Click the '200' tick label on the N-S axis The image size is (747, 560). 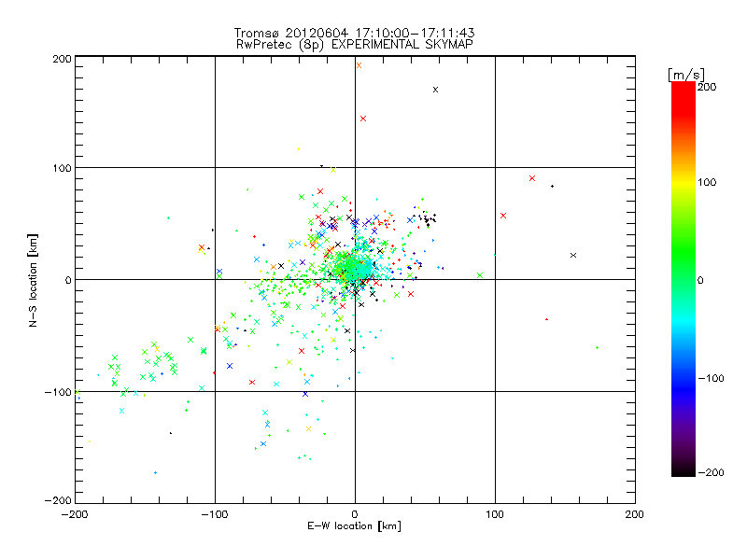pos(62,59)
